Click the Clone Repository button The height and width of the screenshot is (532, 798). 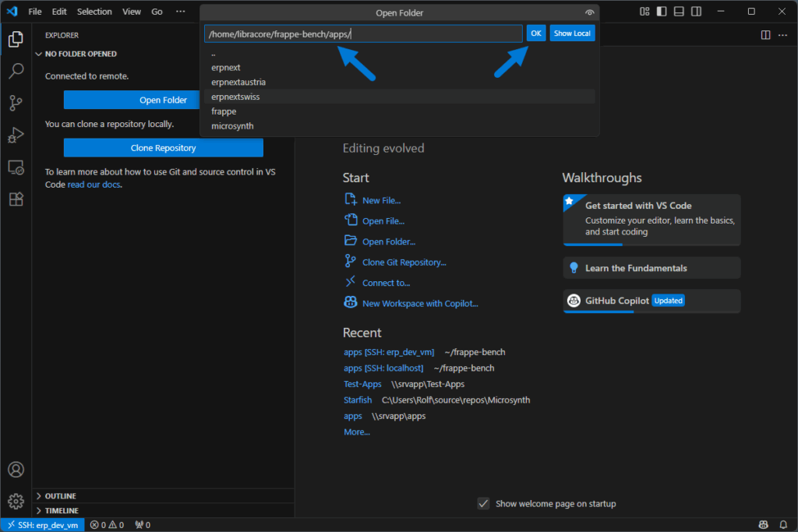click(x=164, y=148)
